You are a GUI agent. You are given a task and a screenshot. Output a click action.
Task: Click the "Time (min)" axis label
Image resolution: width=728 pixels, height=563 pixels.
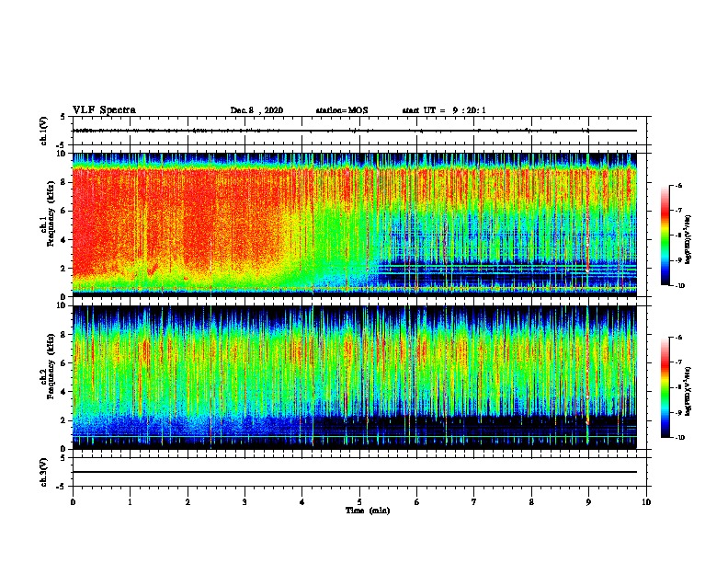pyautogui.click(x=368, y=511)
